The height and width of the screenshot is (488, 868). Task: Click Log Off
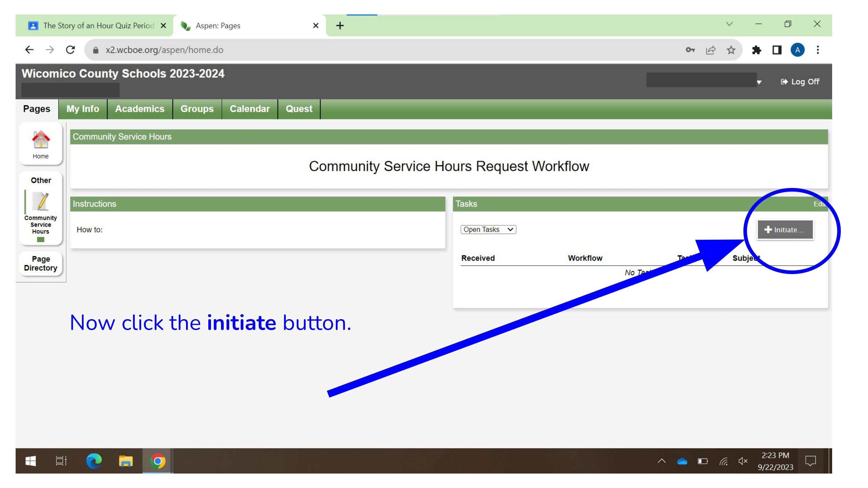[x=800, y=82]
